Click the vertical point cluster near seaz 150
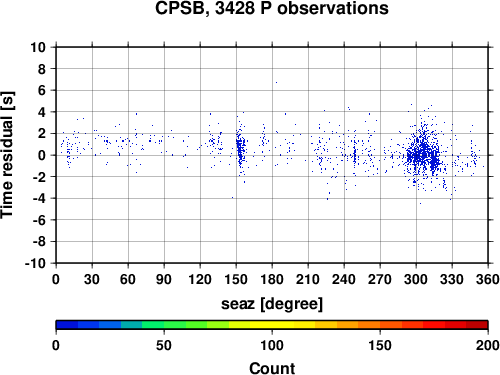 [241, 148]
